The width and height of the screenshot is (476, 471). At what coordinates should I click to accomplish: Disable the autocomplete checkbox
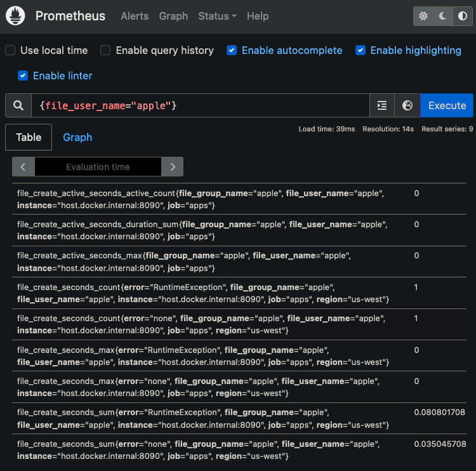tap(232, 50)
